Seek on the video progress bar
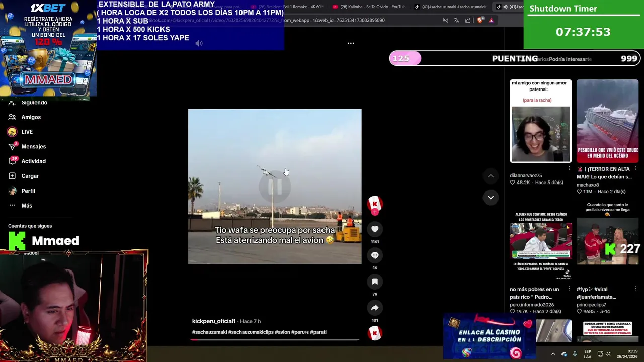 click(275, 340)
